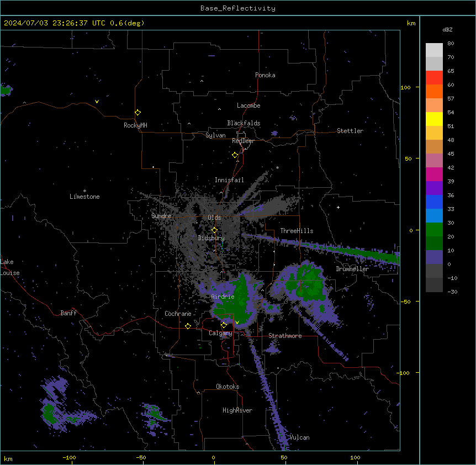Viewport: 476px width, 465px height.
Task: Click the km unit label at top right
Action: (x=411, y=23)
